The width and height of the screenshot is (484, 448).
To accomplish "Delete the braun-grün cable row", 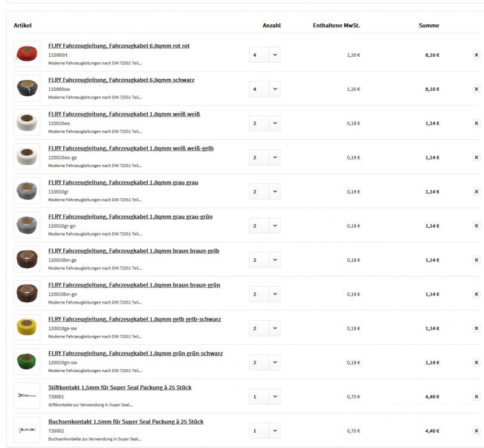I will click(x=476, y=294).
